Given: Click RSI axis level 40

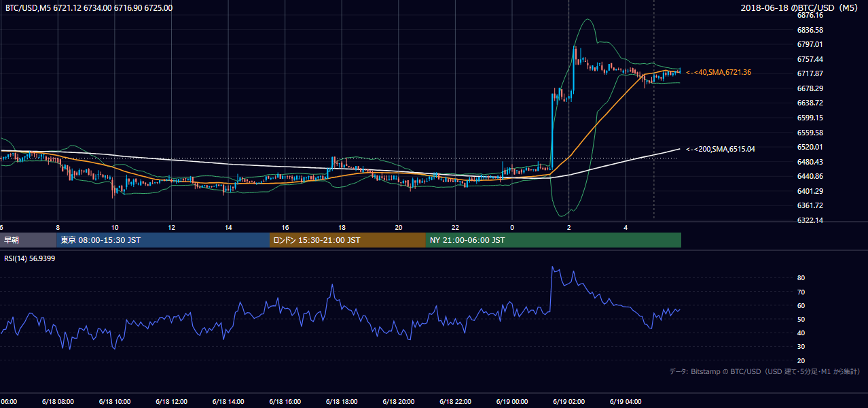Looking at the screenshot, I should 801,333.
